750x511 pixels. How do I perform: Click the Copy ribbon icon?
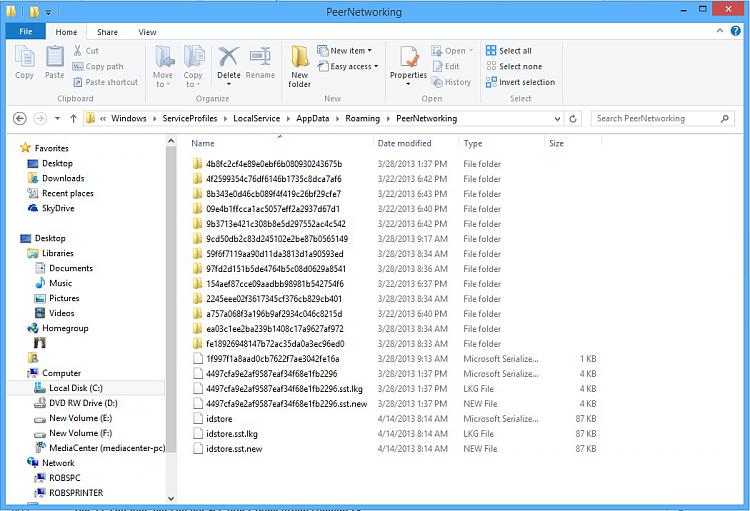[24, 62]
